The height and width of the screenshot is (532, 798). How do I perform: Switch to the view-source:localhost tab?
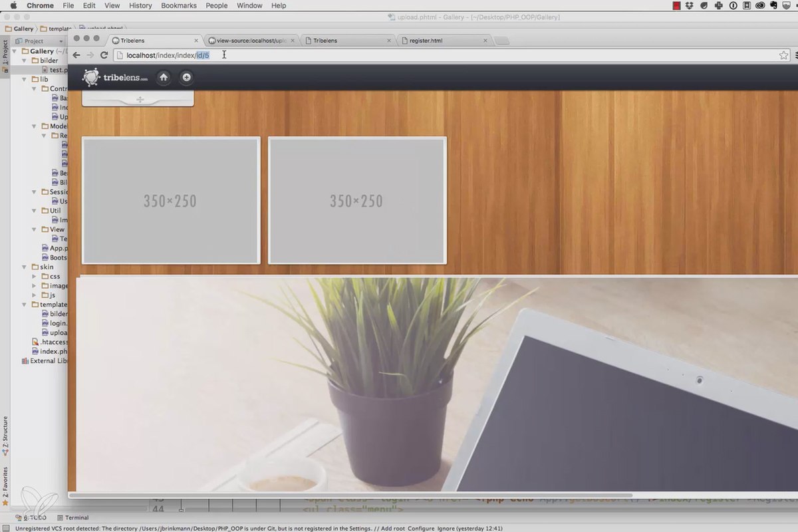pyautogui.click(x=251, y=41)
